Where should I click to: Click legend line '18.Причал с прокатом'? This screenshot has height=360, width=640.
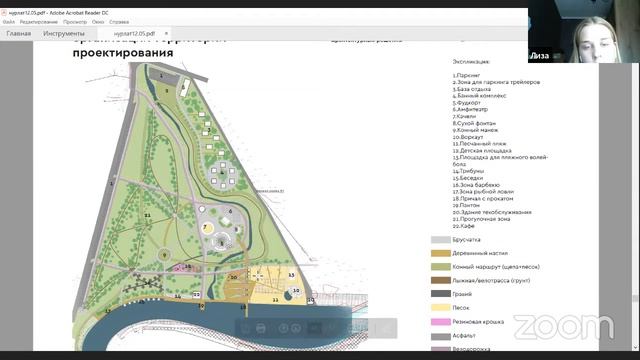click(x=483, y=198)
